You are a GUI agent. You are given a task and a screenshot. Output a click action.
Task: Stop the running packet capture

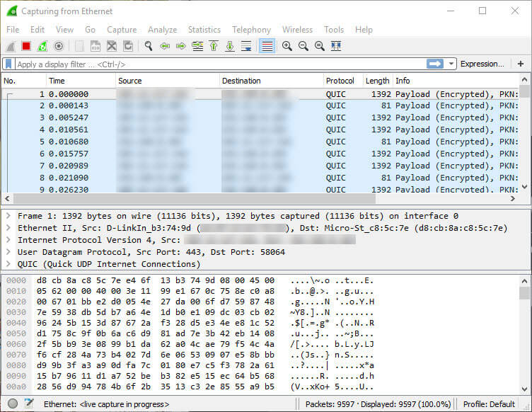[26, 46]
